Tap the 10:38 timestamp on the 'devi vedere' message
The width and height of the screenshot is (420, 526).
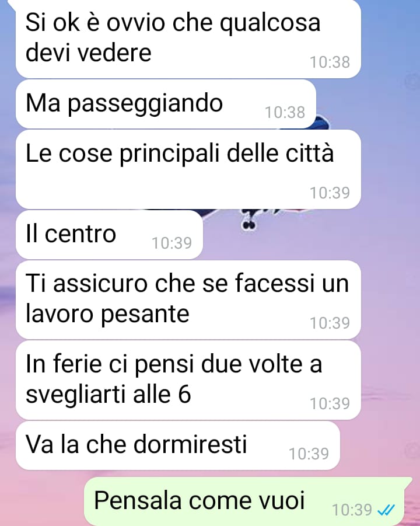[330, 62]
